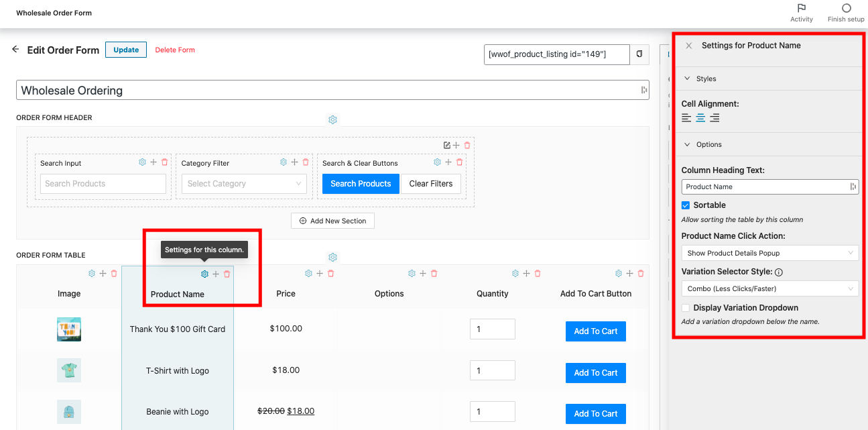Viewport: 868px width, 430px height.
Task: Click the Delete Form link
Action: pyautogui.click(x=175, y=50)
